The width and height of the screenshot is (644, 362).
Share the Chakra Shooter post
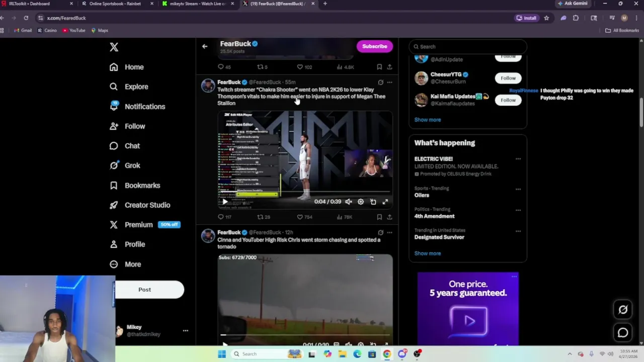click(x=389, y=217)
